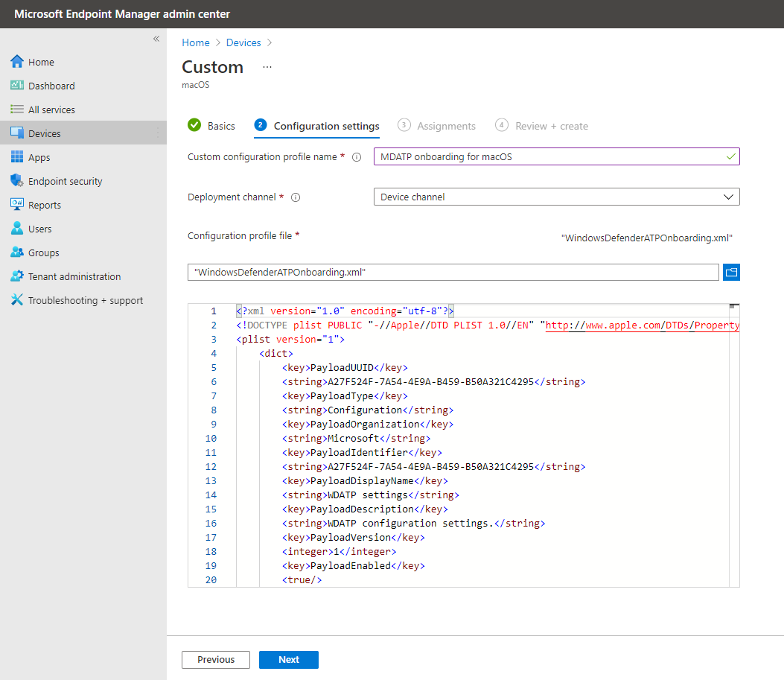Click the step 4 circle icon
This screenshot has width=784, height=680.
(502, 125)
